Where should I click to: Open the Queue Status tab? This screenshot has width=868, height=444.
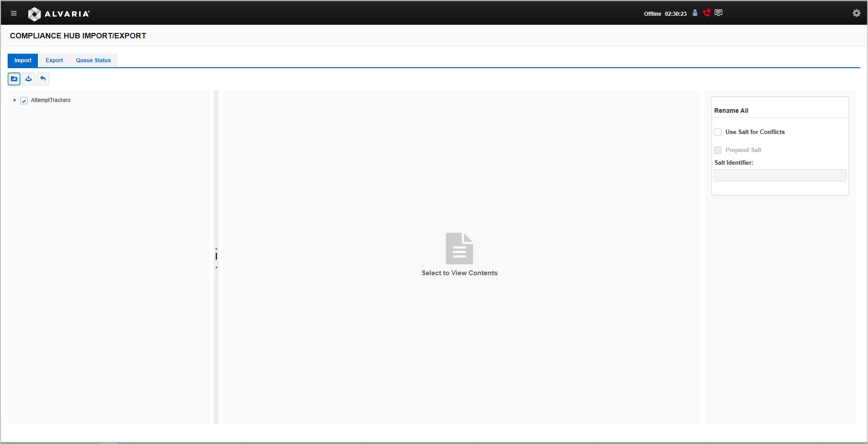click(93, 60)
